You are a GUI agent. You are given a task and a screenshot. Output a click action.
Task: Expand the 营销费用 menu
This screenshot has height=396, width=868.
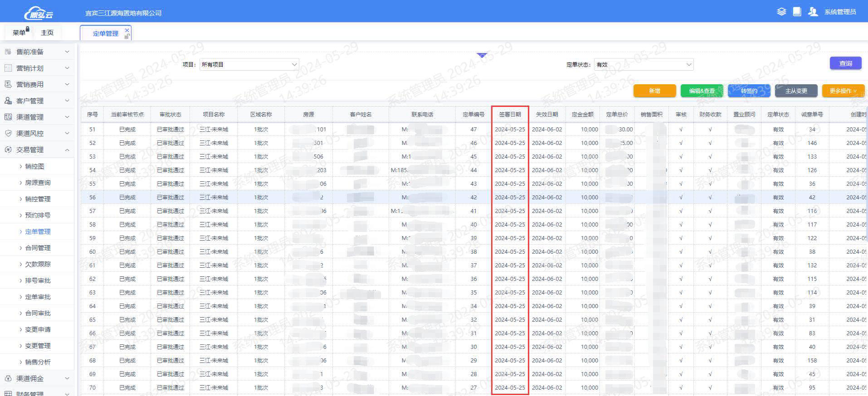[x=67, y=84]
